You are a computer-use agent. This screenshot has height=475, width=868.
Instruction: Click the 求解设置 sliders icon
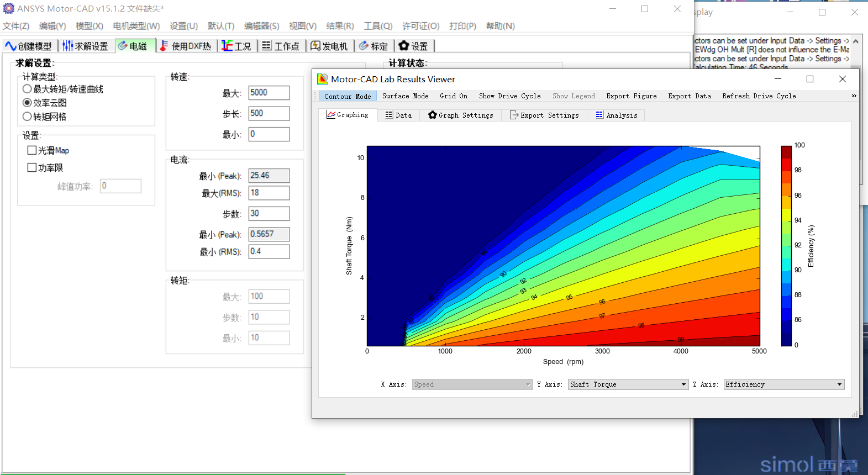[67, 46]
